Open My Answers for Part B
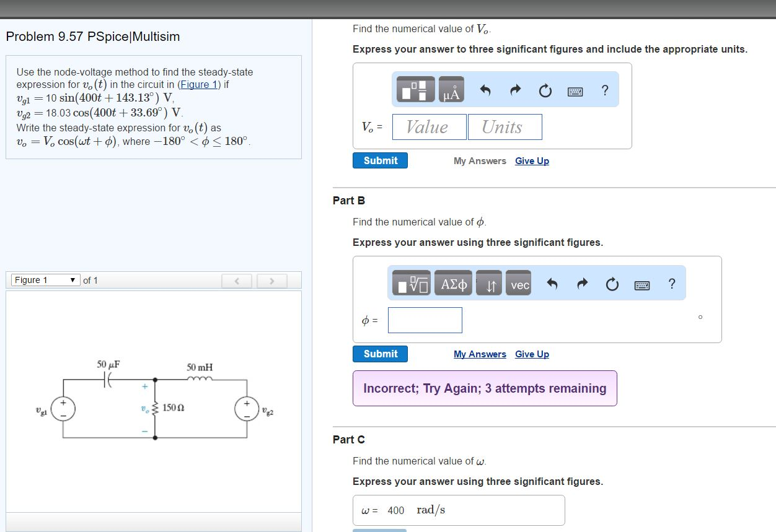This screenshot has width=776, height=532. [x=480, y=354]
